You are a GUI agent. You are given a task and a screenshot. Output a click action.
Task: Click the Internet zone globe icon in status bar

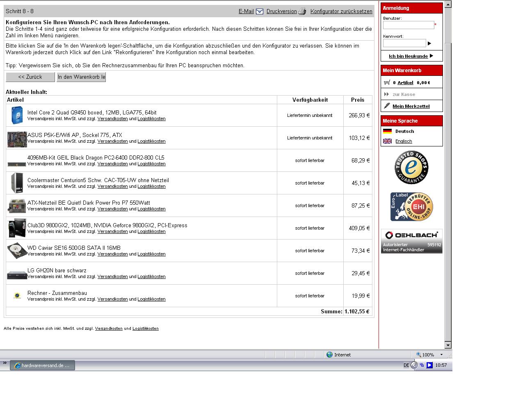(x=329, y=355)
